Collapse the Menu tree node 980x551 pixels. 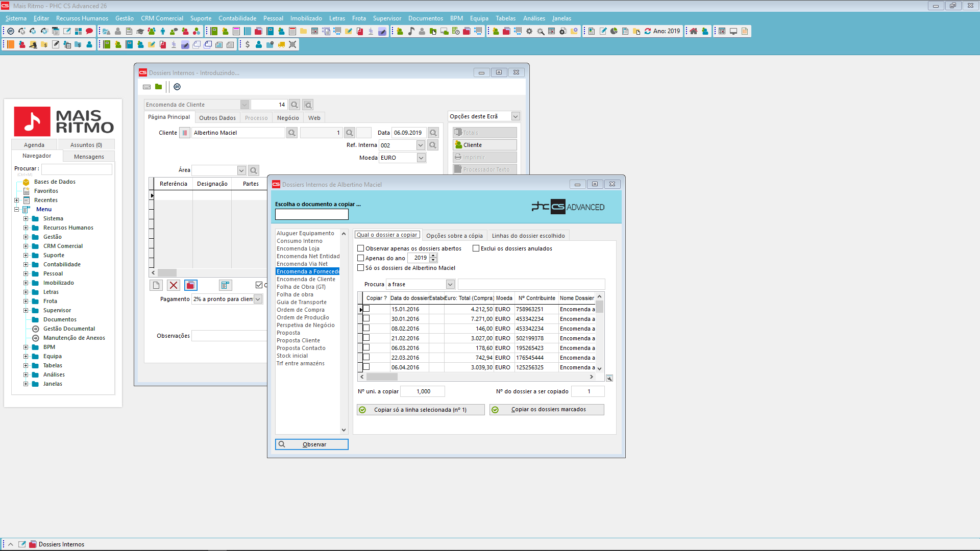tap(16, 209)
